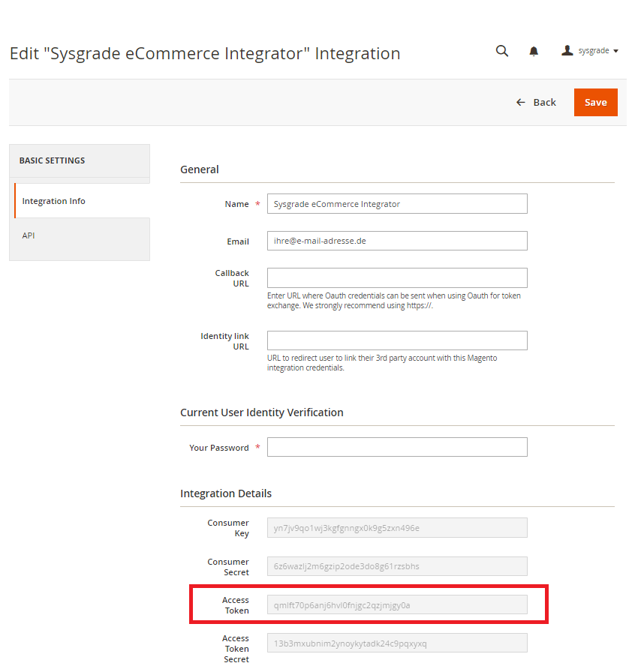638x672 pixels.
Task: Go back using the Back link
Action: (x=536, y=103)
